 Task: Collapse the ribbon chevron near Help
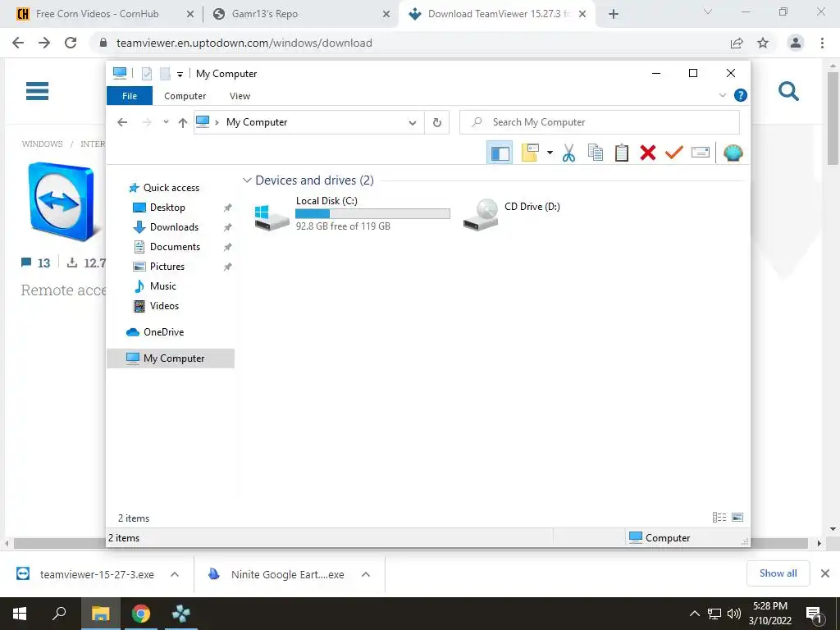(722, 95)
